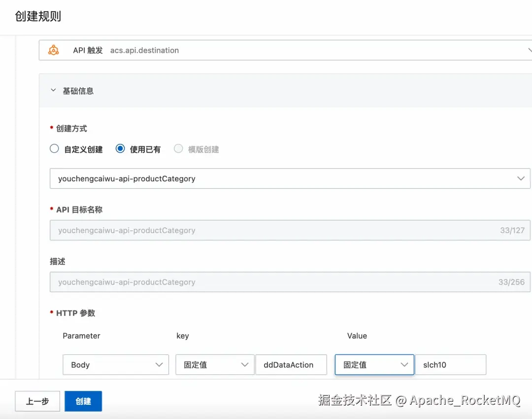Click the 33/256 character counter
The height and width of the screenshot is (419, 532).
coord(512,282)
